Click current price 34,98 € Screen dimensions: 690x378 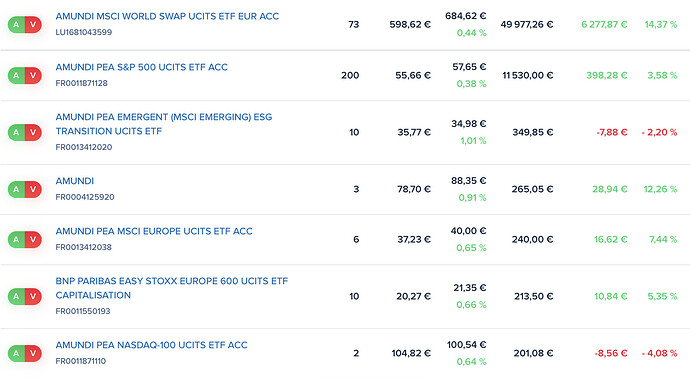point(469,124)
